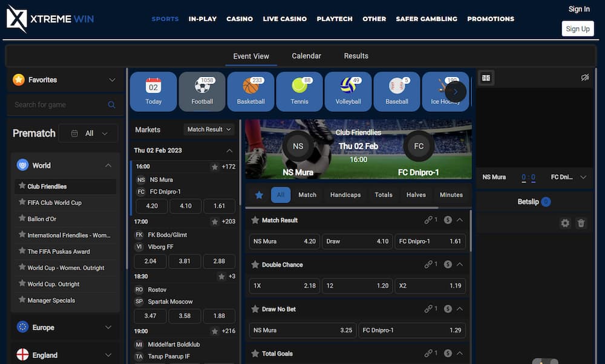Screen dimensions: 605x364
Task: Expand NS Mura vs FC Dnipro scoreboard dropdown
Action: 583,177
